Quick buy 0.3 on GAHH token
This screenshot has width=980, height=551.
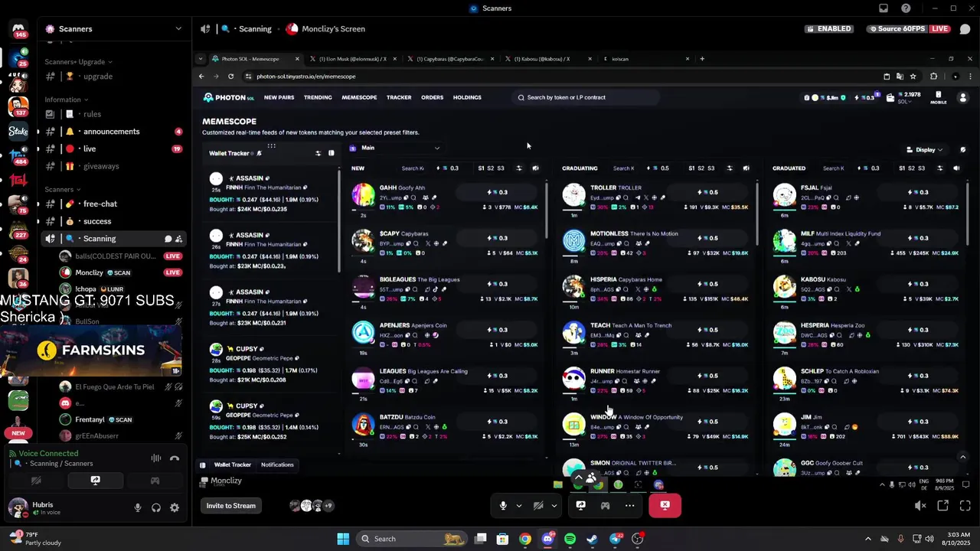(x=498, y=192)
